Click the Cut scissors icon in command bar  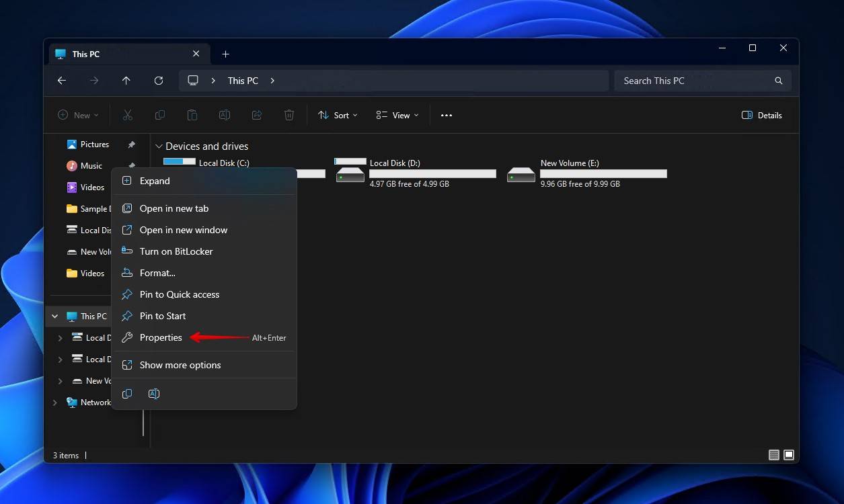click(128, 115)
